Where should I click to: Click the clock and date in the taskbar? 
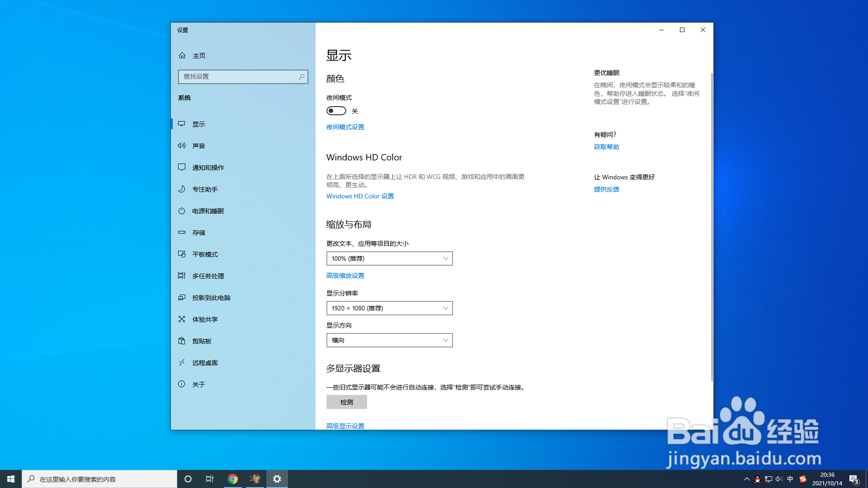(827, 479)
